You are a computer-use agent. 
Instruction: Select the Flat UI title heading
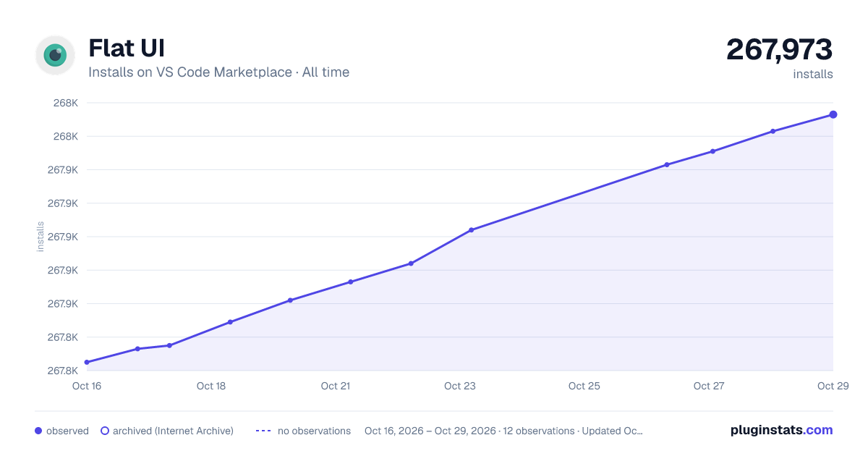pyautogui.click(x=127, y=48)
